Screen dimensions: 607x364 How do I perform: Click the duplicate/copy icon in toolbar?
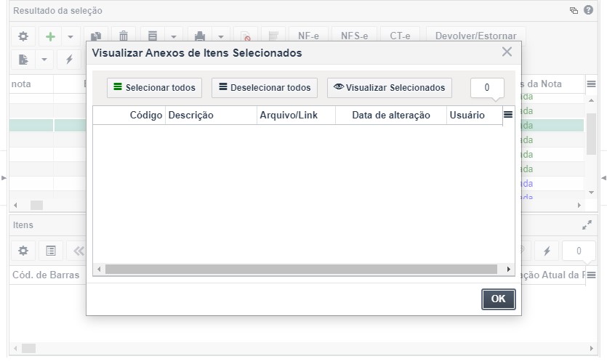point(96,36)
